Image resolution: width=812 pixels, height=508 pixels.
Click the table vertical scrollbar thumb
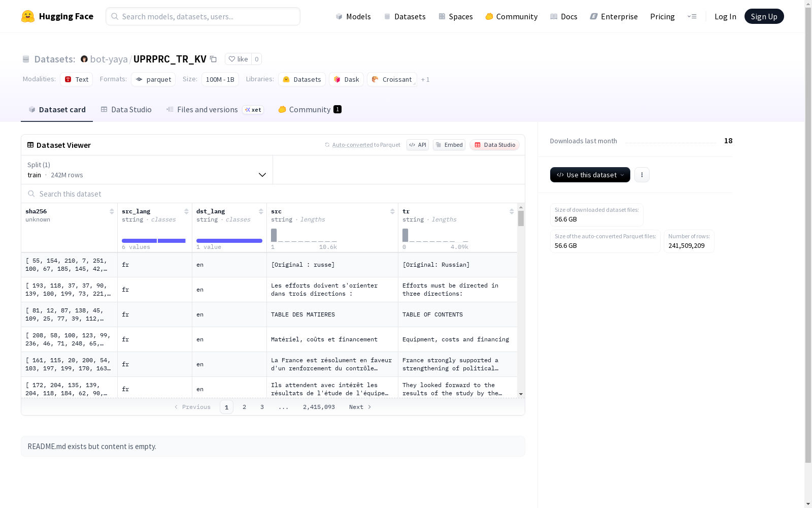(521, 218)
